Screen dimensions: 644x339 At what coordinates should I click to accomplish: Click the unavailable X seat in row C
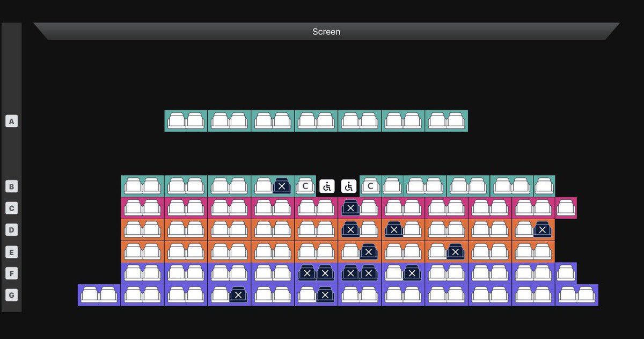tap(350, 208)
